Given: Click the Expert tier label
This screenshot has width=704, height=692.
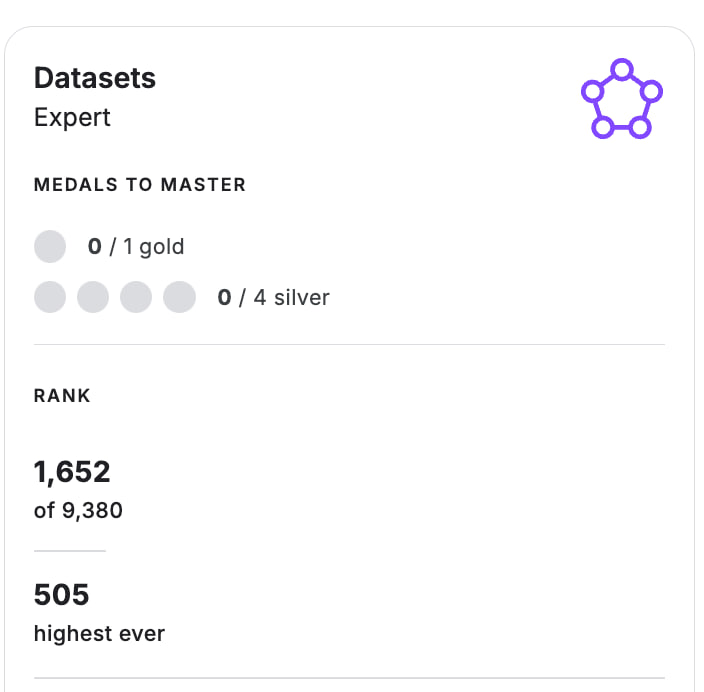Looking at the screenshot, I should coord(72,117).
